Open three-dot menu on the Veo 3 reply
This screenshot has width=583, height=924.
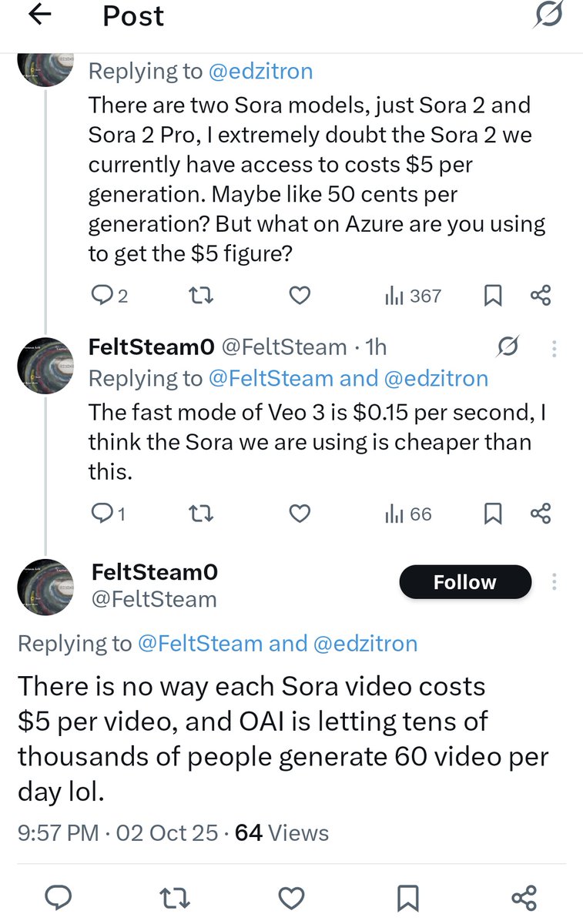pos(554,348)
